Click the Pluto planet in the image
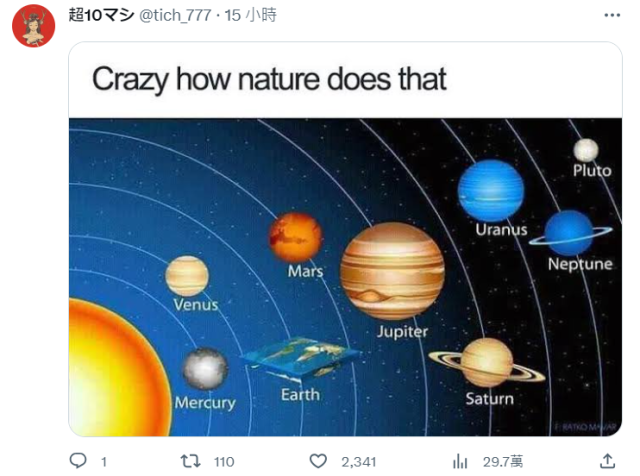The width and height of the screenshot is (640, 476). pyautogui.click(x=586, y=150)
